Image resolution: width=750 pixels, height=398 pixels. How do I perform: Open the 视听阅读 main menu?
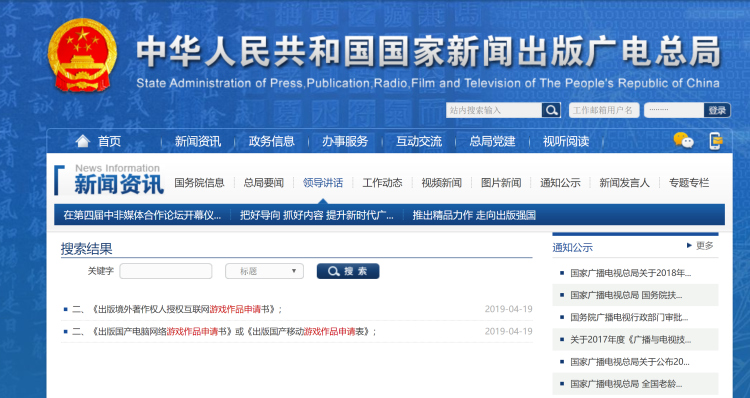point(566,141)
